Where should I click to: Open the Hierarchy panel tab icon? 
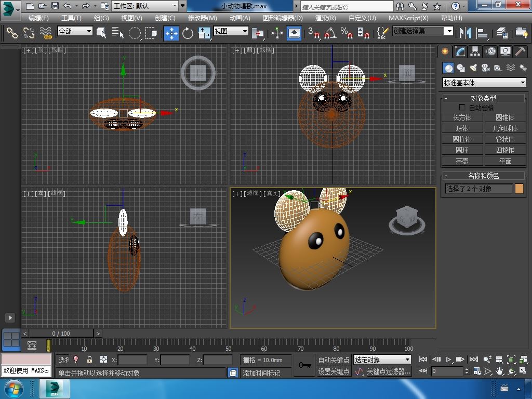475,51
